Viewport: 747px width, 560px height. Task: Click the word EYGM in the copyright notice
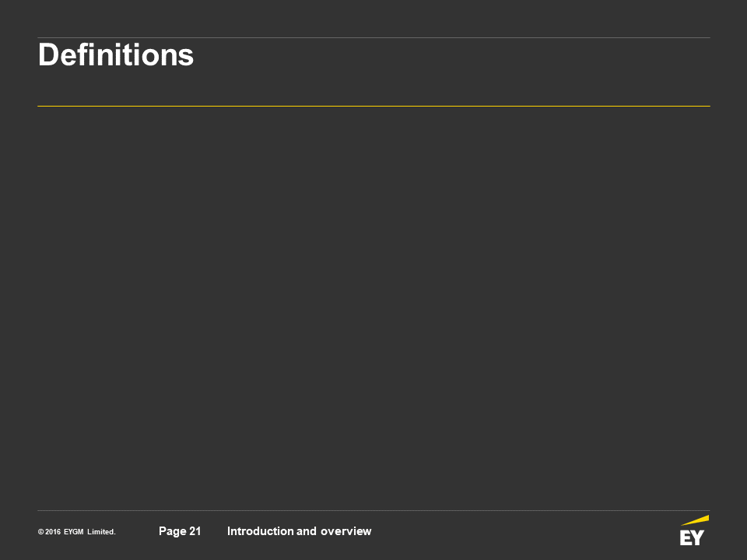tap(74, 532)
